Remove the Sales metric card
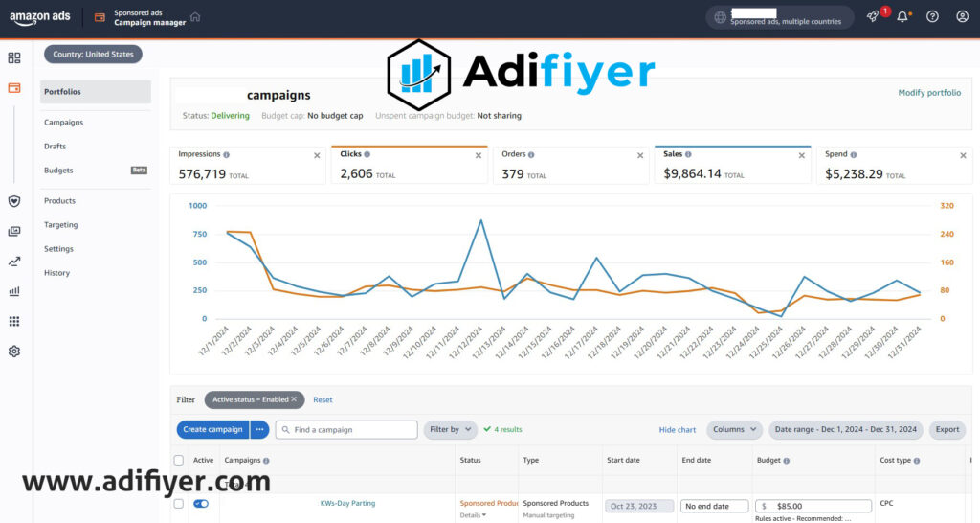This screenshot has height=523, width=980. click(802, 156)
